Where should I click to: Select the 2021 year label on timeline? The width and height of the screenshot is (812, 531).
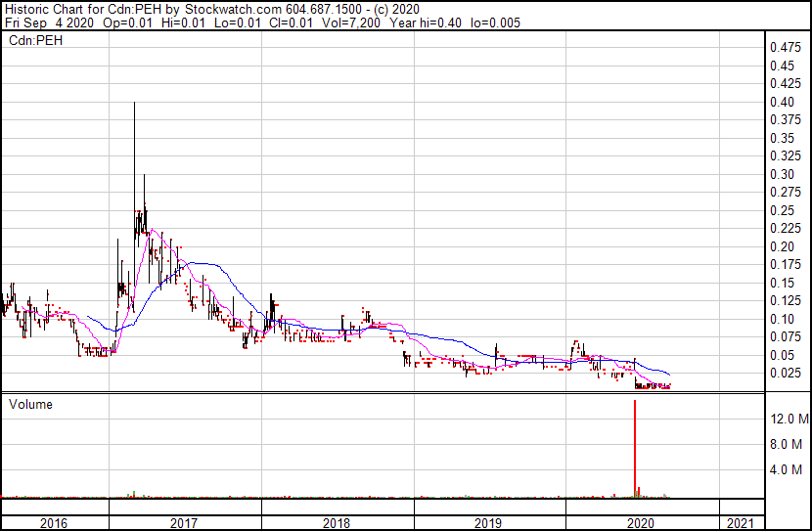pyautogui.click(x=741, y=523)
